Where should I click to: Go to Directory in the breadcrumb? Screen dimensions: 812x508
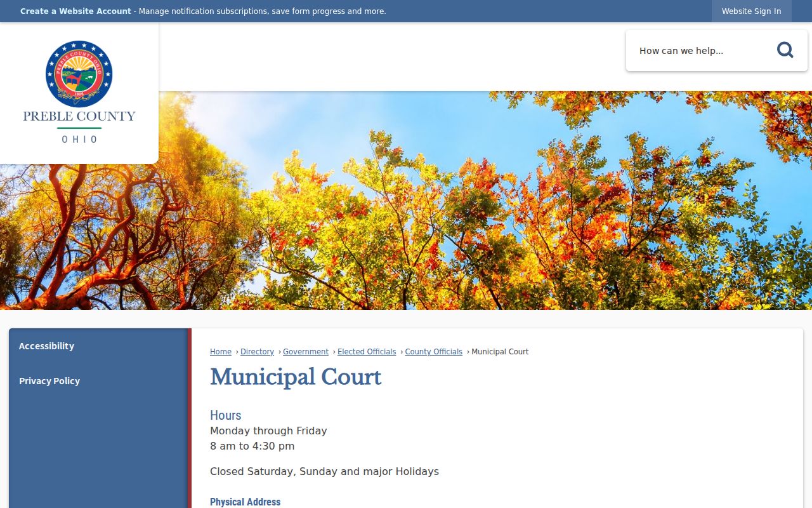pyautogui.click(x=257, y=352)
